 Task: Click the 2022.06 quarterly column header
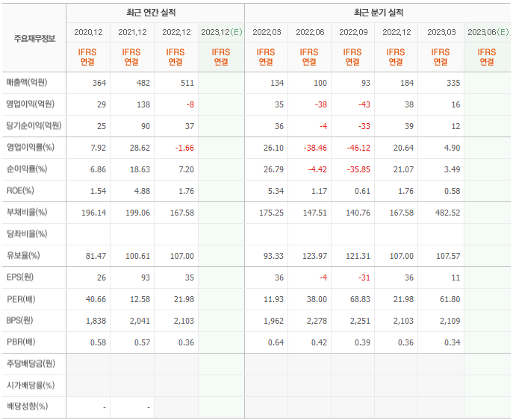coord(310,32)
